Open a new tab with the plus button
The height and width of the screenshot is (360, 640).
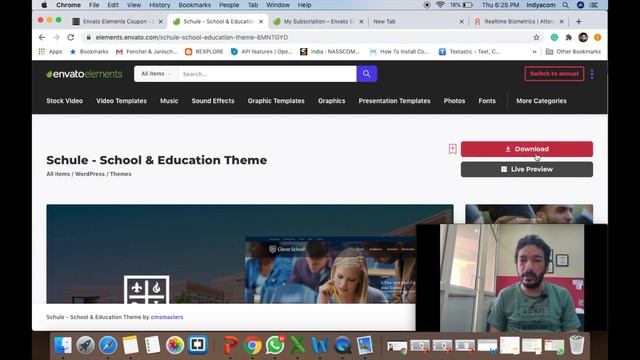point(578,21)
